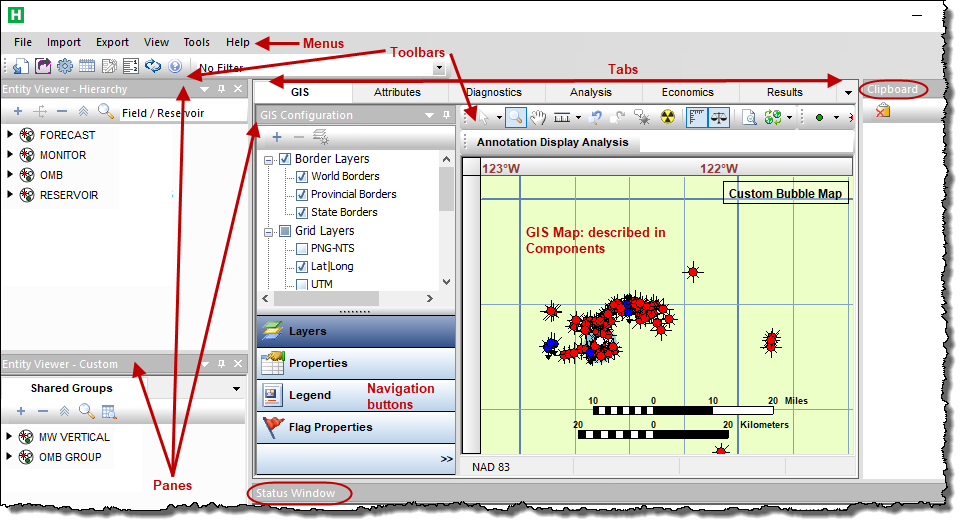
Task: Click the Custom Bubble Map label
Action: click(x=785, y=194)
